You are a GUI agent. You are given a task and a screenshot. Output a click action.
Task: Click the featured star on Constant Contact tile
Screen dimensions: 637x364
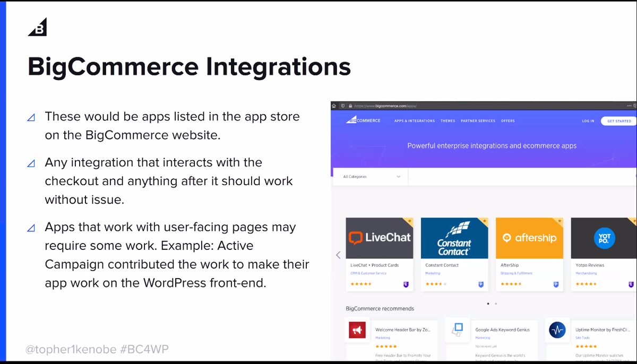pos(485,221)
